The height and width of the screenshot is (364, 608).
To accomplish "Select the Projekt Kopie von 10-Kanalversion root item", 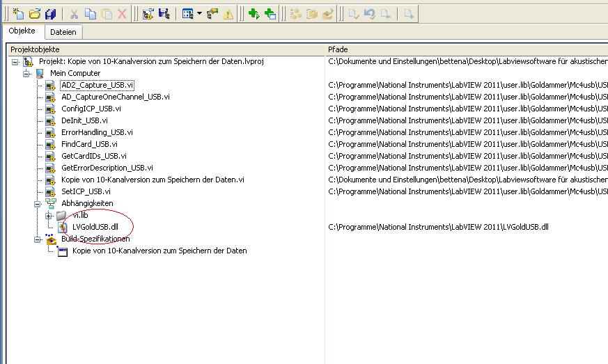I will (x=151, y=61).
